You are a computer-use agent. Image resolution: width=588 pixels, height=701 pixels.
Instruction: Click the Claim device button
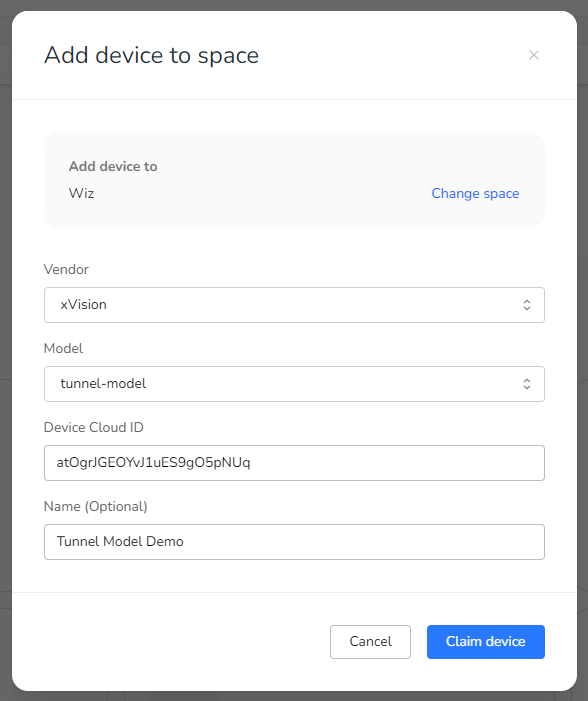pos(486,642)
